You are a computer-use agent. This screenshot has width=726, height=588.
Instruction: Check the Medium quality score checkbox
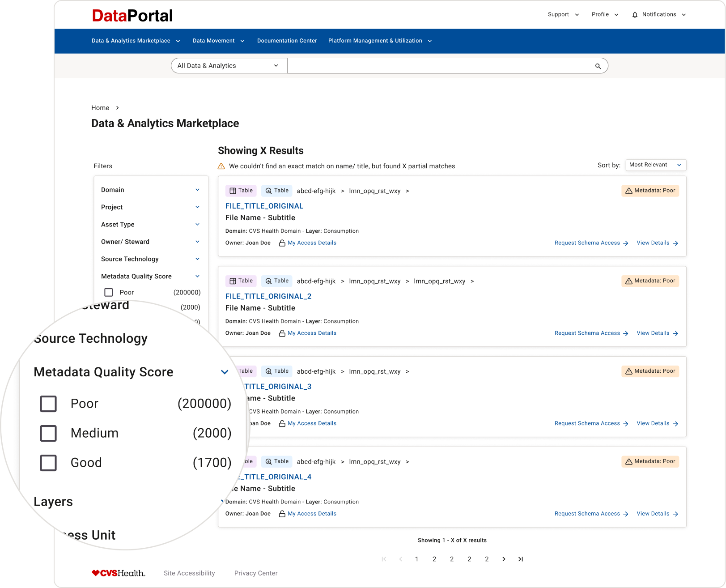click(x=48, y=433)
